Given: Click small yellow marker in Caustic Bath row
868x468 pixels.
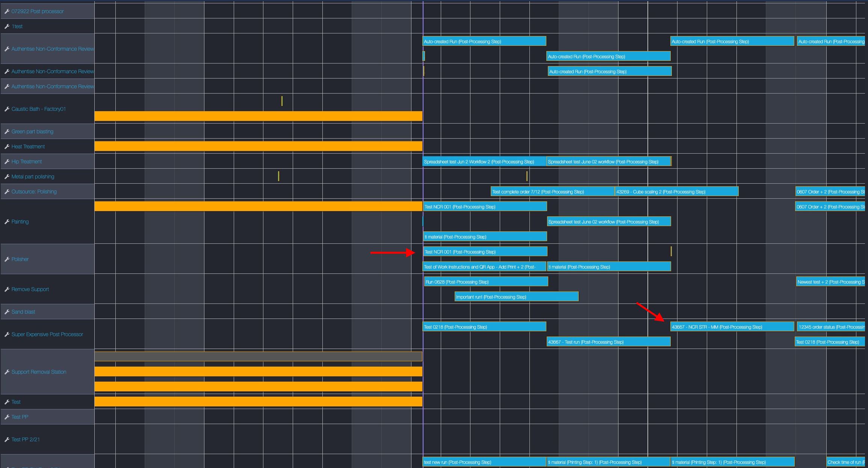Looking at the screenshot, I should [x=282, y=101].
